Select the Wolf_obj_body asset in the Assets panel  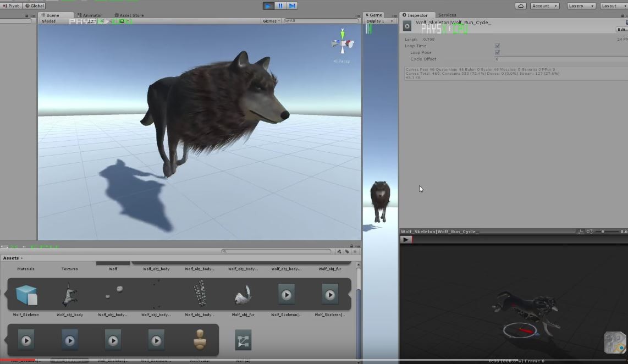tap(70, 295)
